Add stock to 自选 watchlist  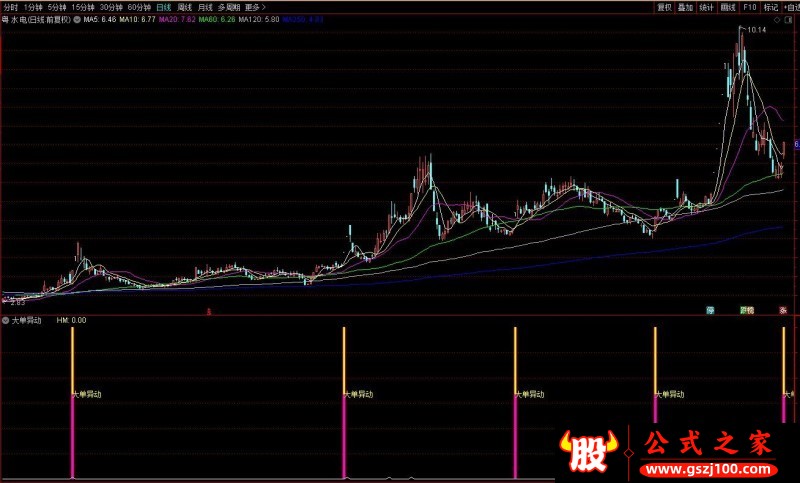[x=791, y=7]
